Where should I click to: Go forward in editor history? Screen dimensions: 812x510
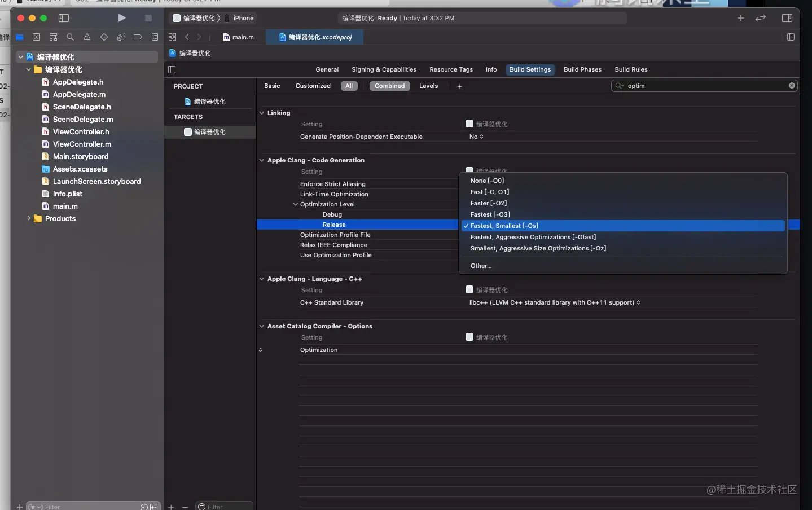[x=199, y=37]
